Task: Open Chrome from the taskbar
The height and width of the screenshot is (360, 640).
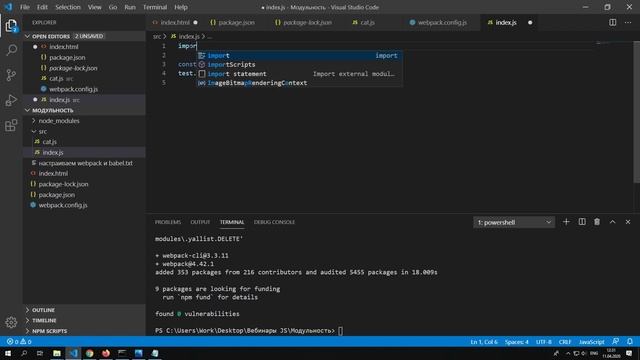Action: pos(89,353)
